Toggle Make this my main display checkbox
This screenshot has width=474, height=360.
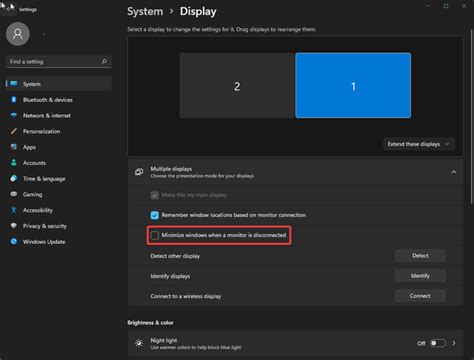coord(155,195)
